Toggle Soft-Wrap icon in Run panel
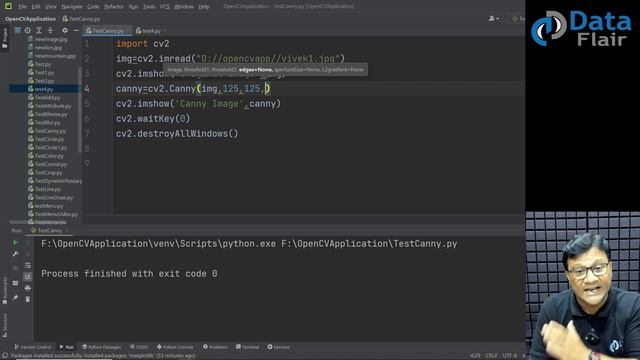Screen dimensions: 640x360 27,266
